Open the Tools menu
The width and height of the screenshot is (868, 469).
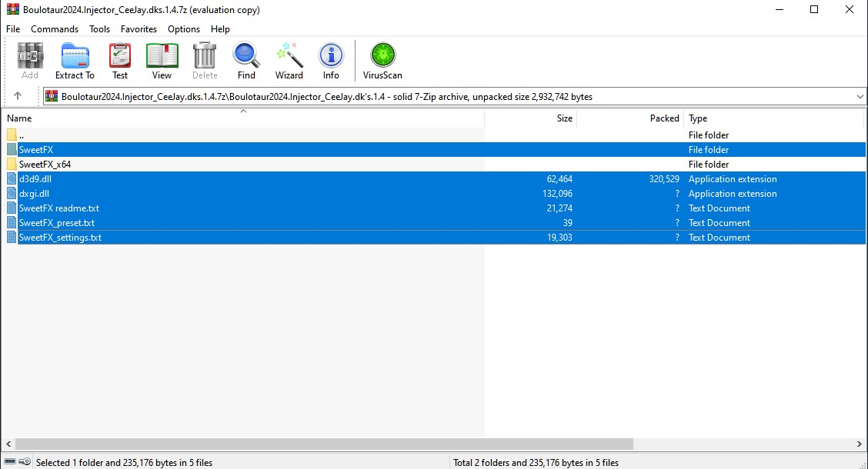99,28
